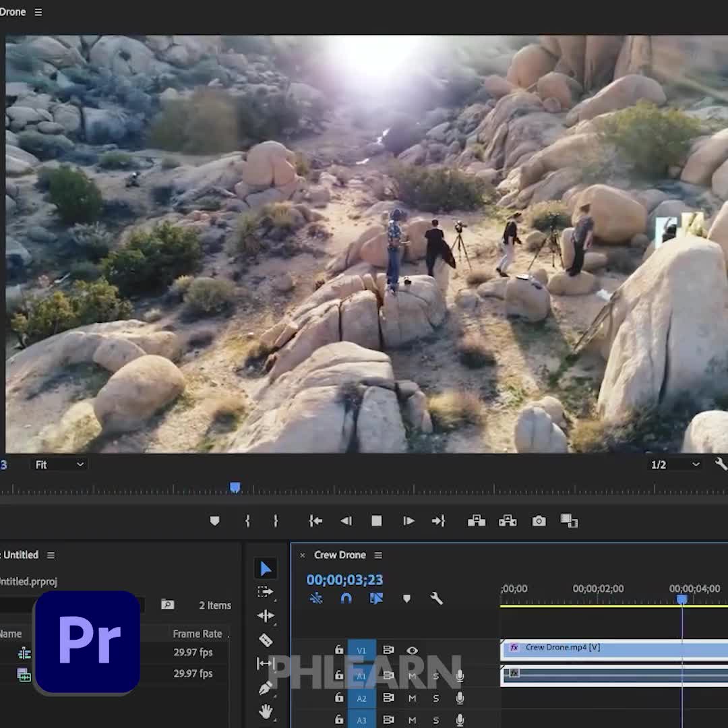Export a frame using the camera icon
Viewport: 728px width, 728px height.
[539, 520]
